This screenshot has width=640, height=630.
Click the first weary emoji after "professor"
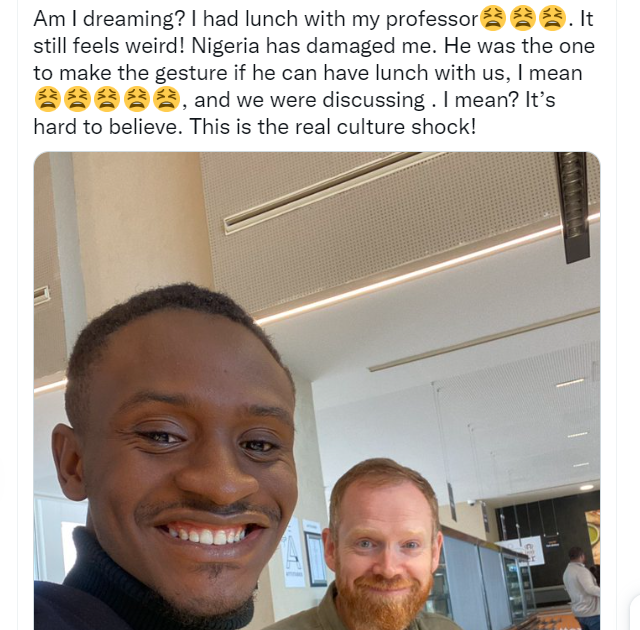493,19
